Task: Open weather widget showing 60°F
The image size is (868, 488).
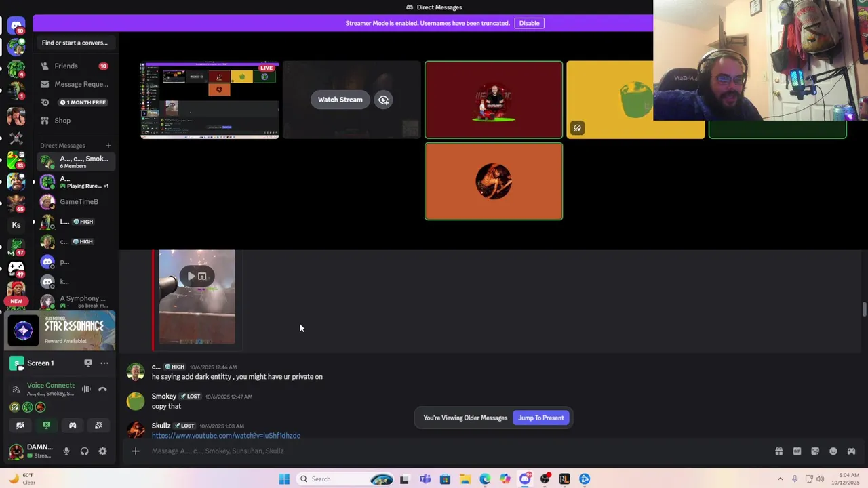Action: [x=22, y=479]
